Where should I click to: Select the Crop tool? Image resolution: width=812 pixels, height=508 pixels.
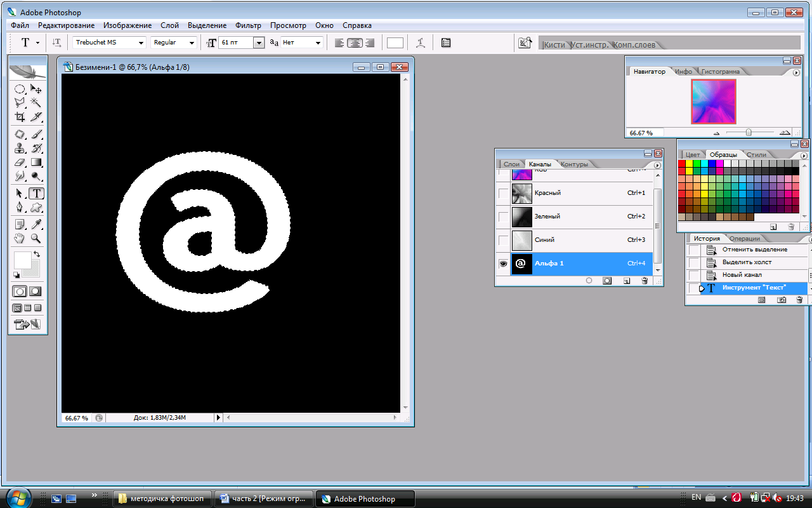pos(20,117)
